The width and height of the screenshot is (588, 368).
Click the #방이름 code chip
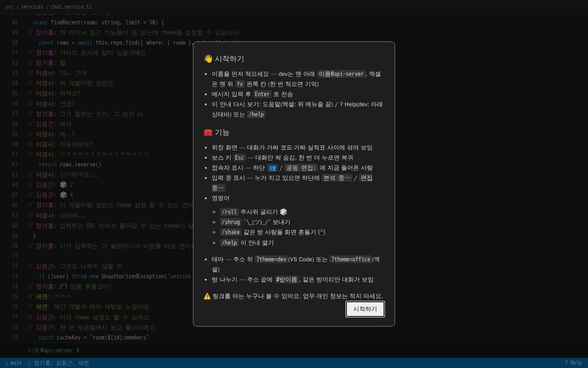click(287, 280)
